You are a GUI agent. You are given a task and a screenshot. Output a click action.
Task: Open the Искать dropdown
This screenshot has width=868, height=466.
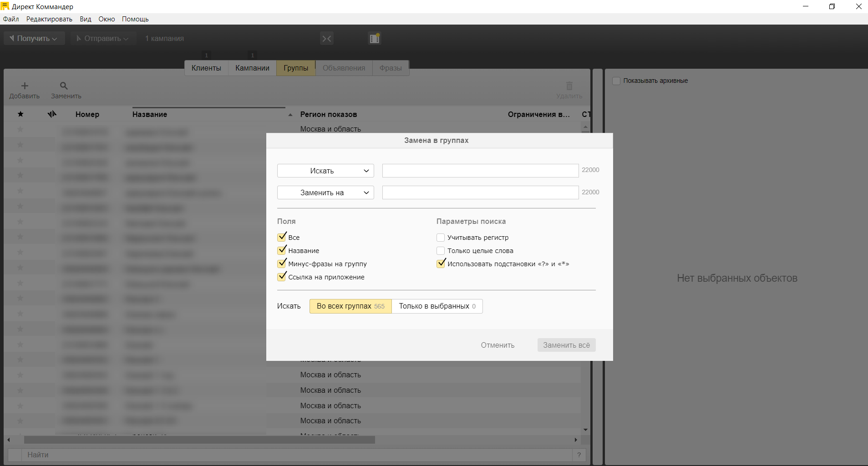325,171
